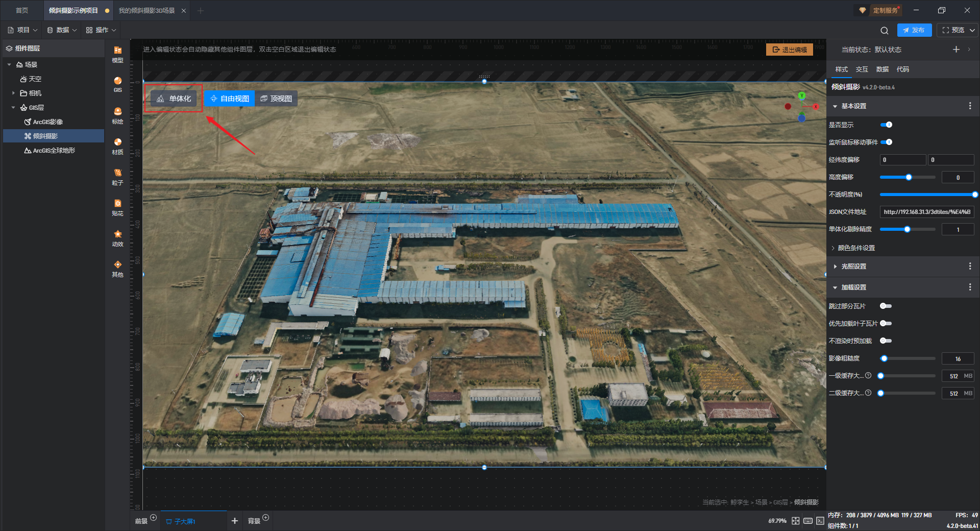
Task: Open the 动效 animation component category
Action: click(117, 238)
